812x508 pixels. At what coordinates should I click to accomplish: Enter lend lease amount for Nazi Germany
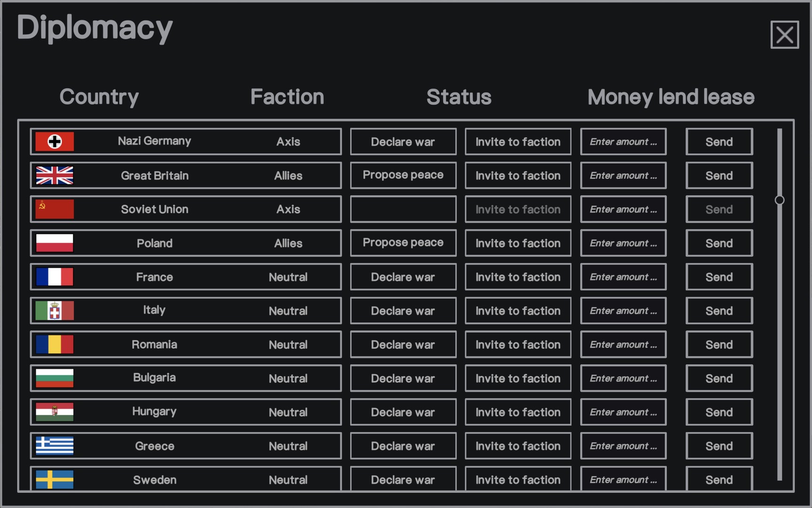[x=623, y=142]
